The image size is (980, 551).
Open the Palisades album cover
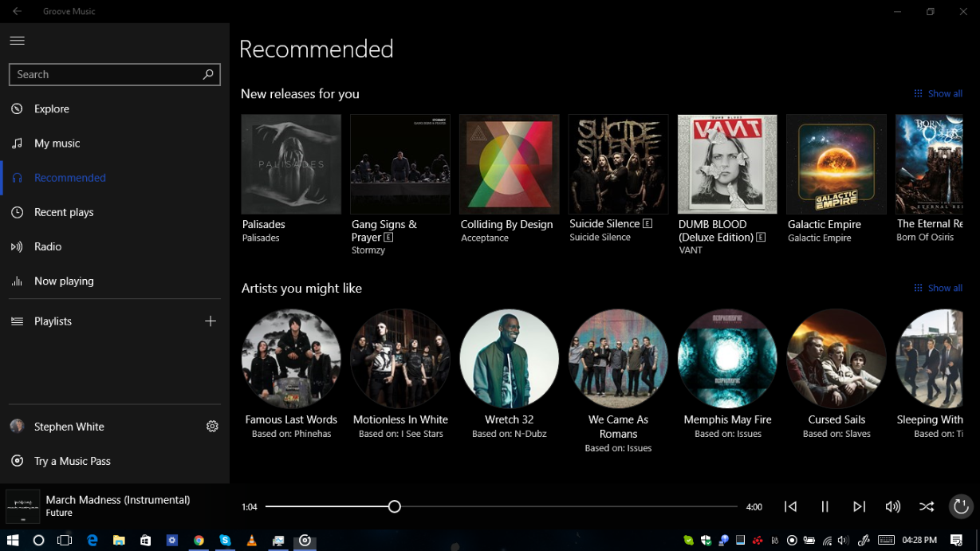(x=291, y=164)
